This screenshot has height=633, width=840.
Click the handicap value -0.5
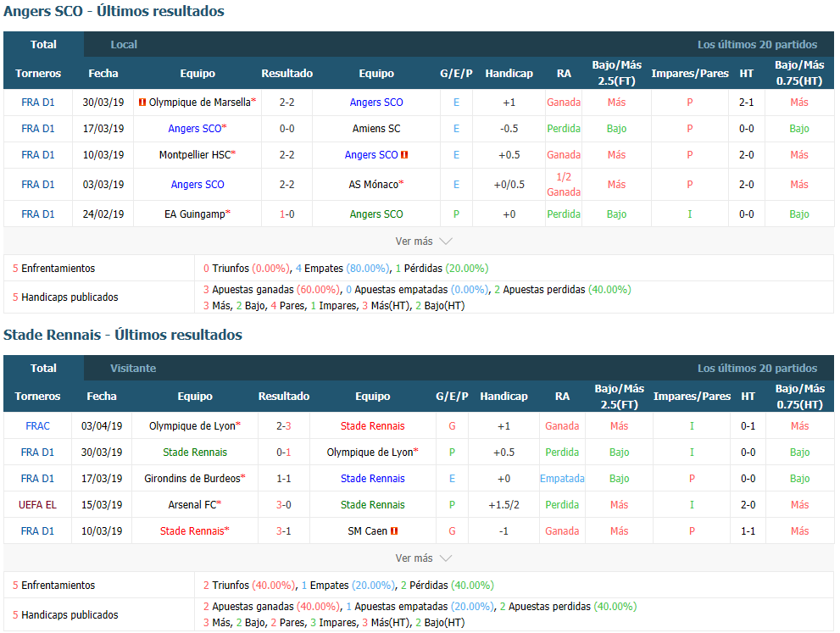point(509,129)
